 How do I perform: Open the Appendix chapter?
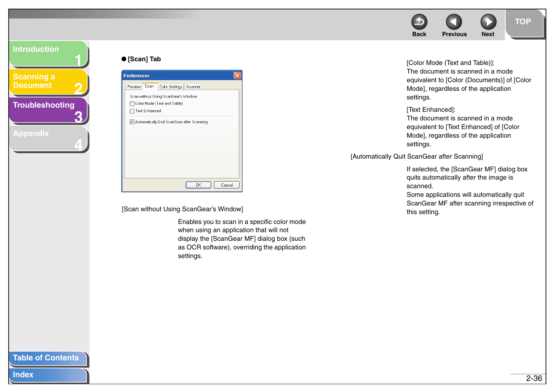pyautogui.click(x=48, y=138)
